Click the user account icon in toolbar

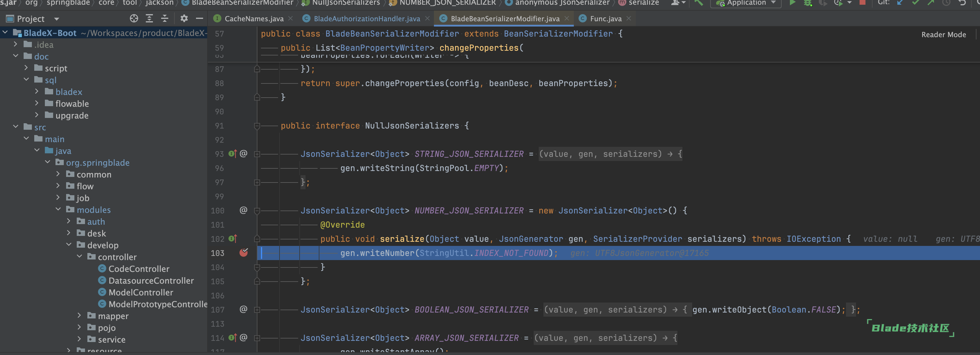pyautogui.click(x=676, y=3)
